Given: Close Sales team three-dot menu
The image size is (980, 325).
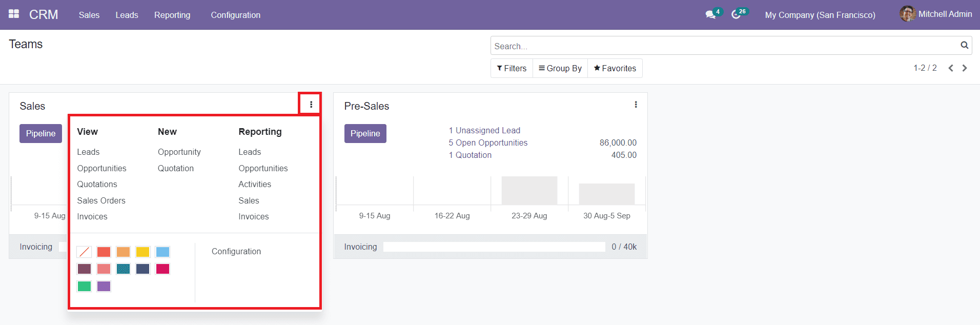Looking at the screenshot, I should click(x=311, y=105).
